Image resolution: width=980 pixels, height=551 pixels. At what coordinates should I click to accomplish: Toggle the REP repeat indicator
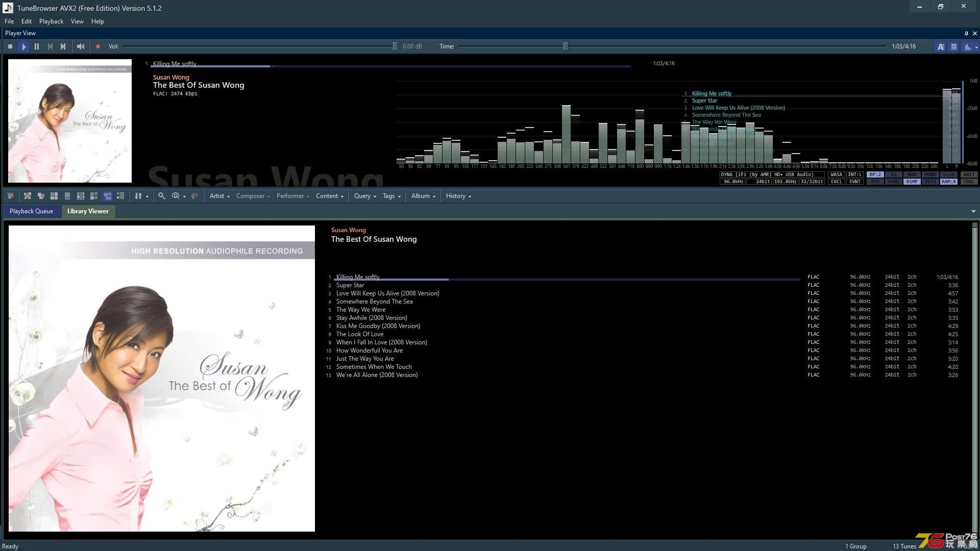pos(875,182)
